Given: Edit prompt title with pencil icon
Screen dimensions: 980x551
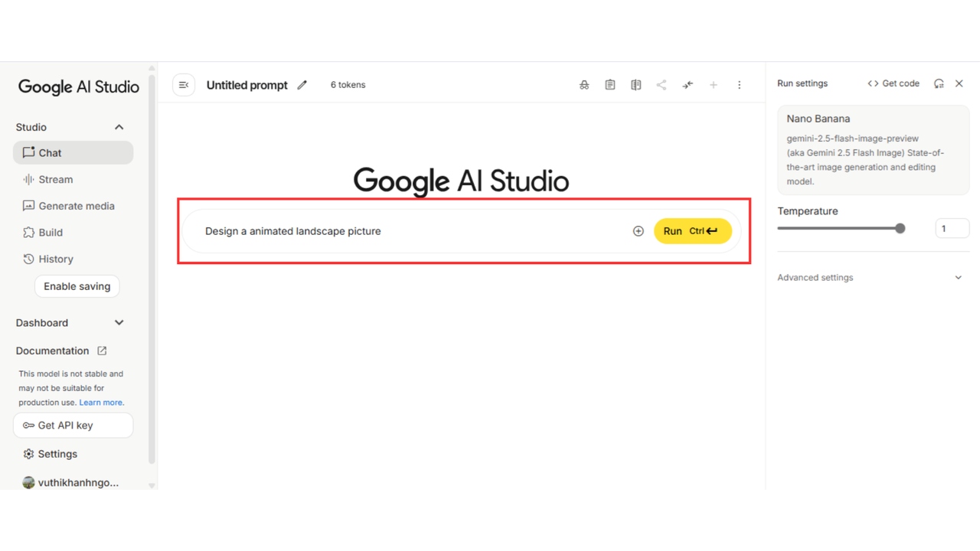Looking at the screenshot, I should pyautogui.click(x=302, y=85).
